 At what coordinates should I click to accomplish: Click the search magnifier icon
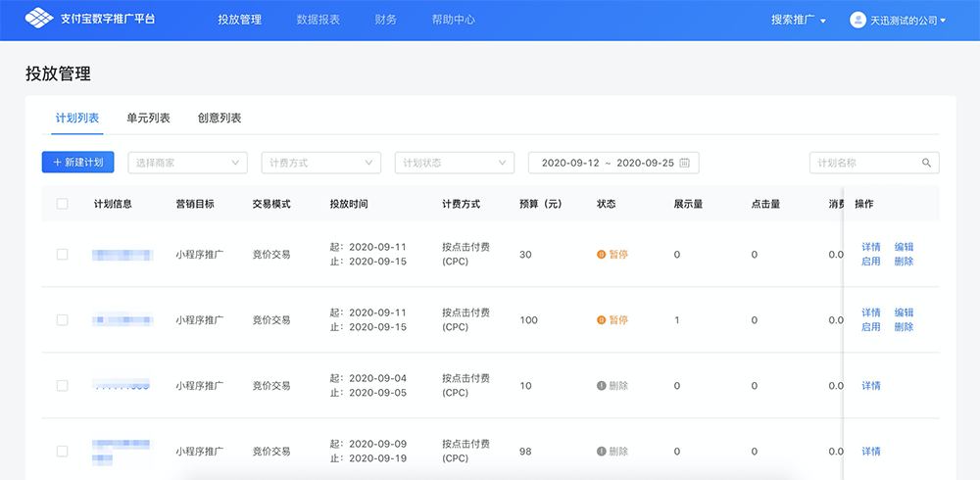(926, 163)
